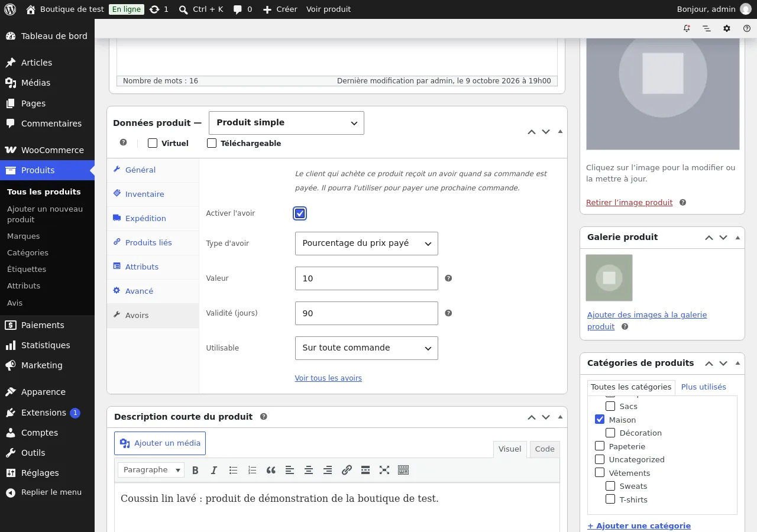This screenshot has width=757, height=532.
Task: Open the notification bell in top toolbar
Action: click(x=687, y=28)
